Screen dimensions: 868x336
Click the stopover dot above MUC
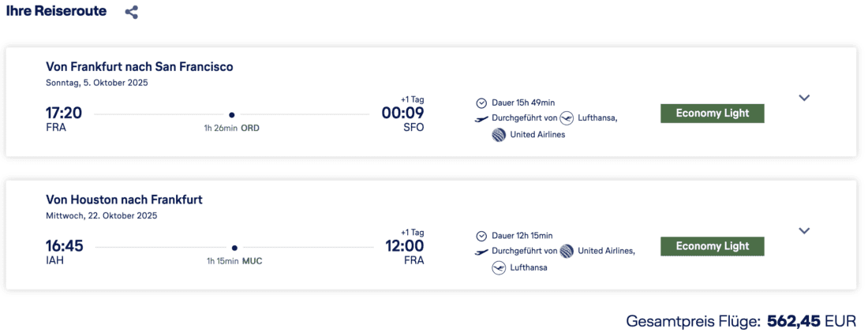click(234, 248)
